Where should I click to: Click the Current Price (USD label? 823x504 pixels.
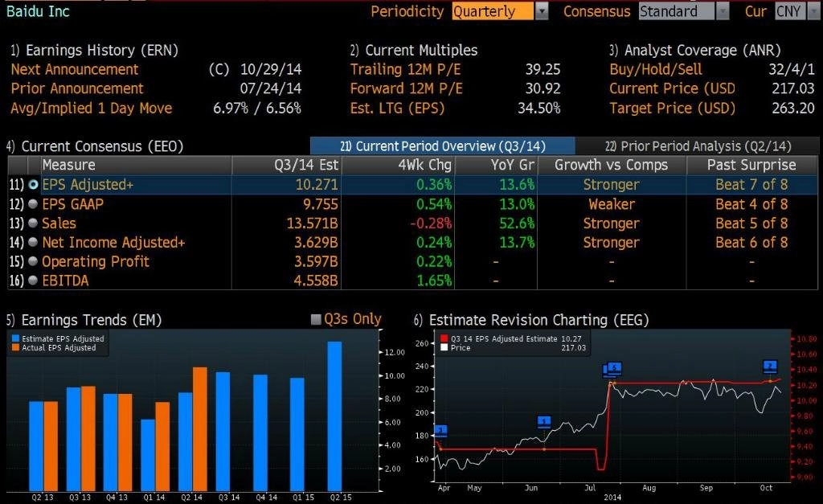(673, 88)
